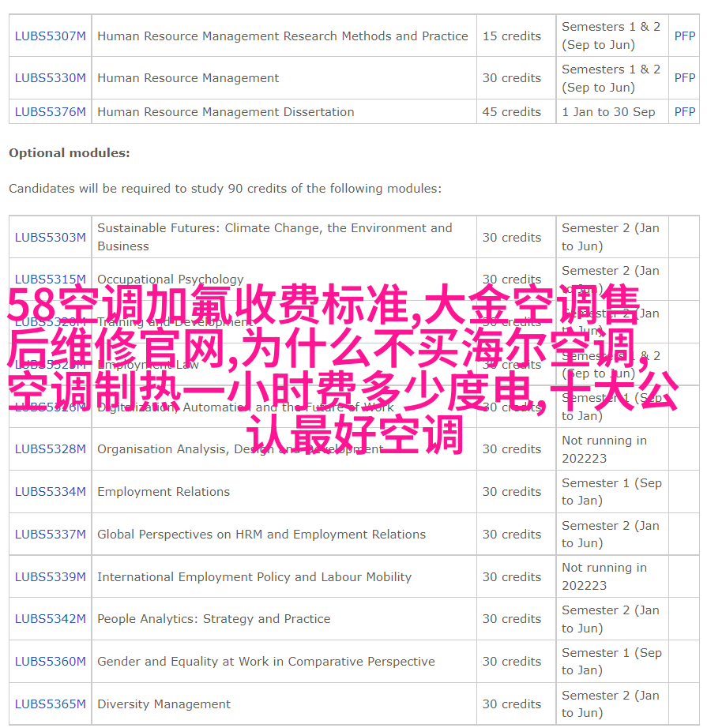Click 'Semester 2 (Jan to Jun)' in LUBS5342M row

click(611, 619)
